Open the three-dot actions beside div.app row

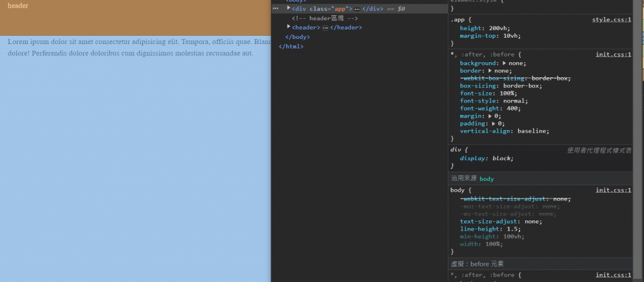tap(275, 9)
